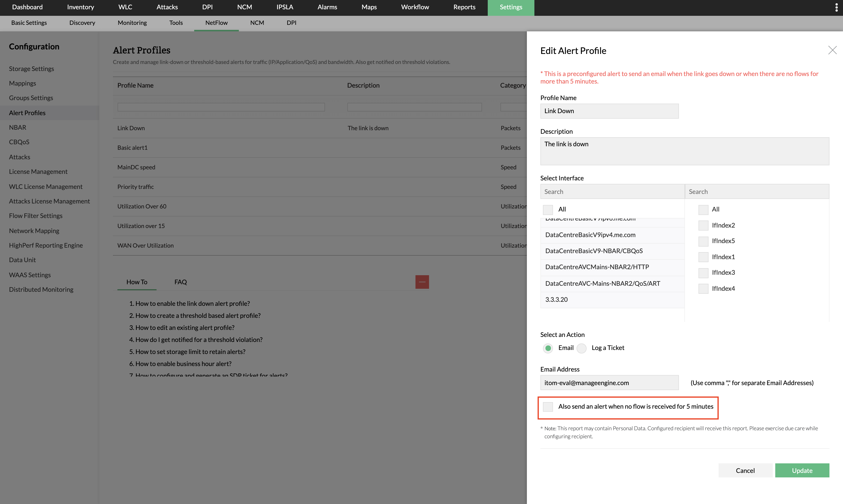The height and width of the screenshot is (504, 843).
Task: Click the interface Search field on the right
Action: (756, 192)
